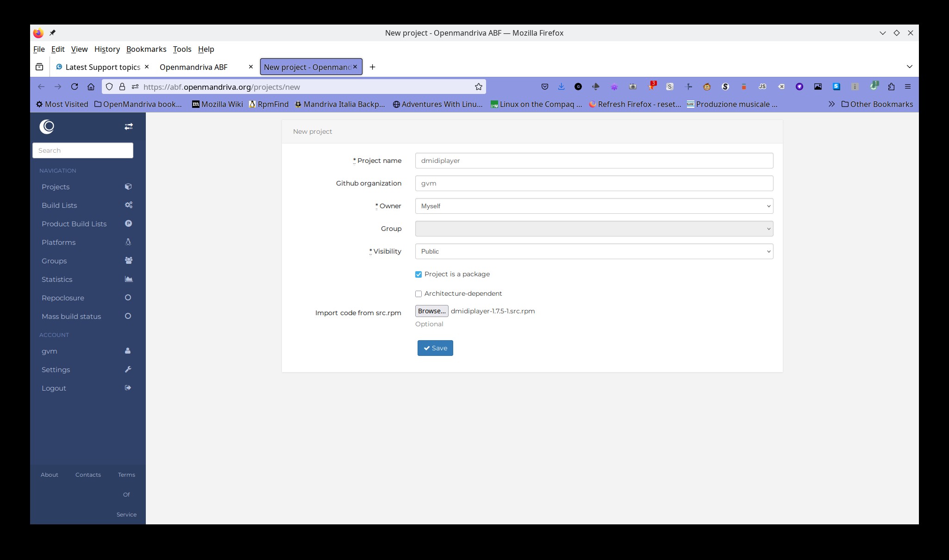Click the site lock security icon
The height and width of the screenshot is (560, 949).
click(x=122, y=87)
